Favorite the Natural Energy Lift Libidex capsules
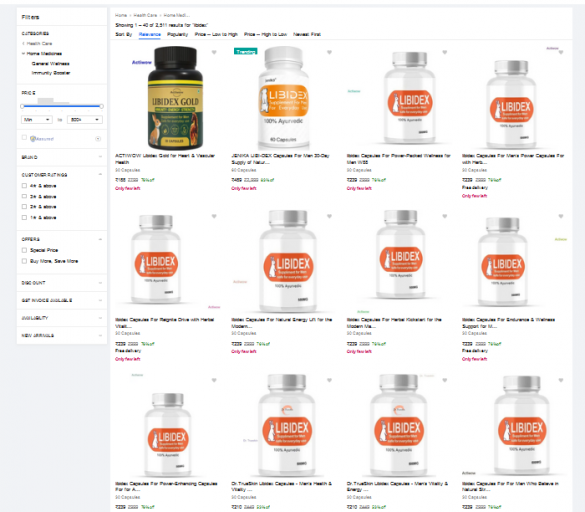585x512 pixels. point(329,216)
